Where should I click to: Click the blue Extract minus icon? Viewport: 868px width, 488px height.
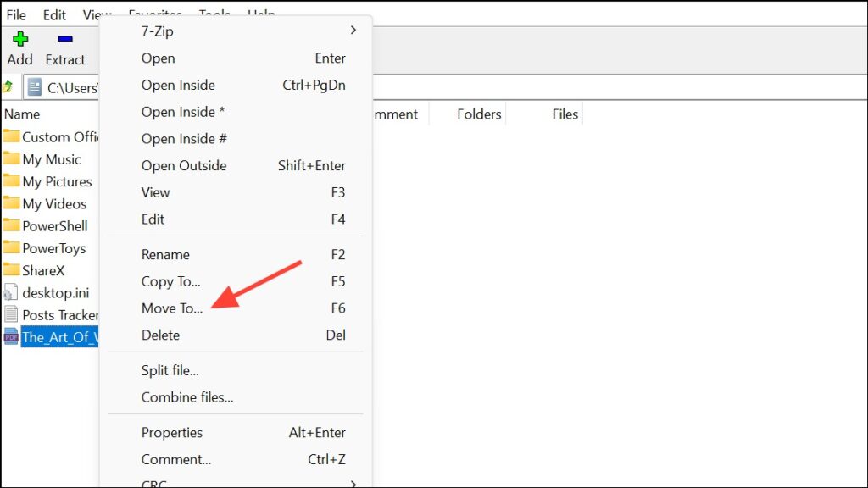65,39
